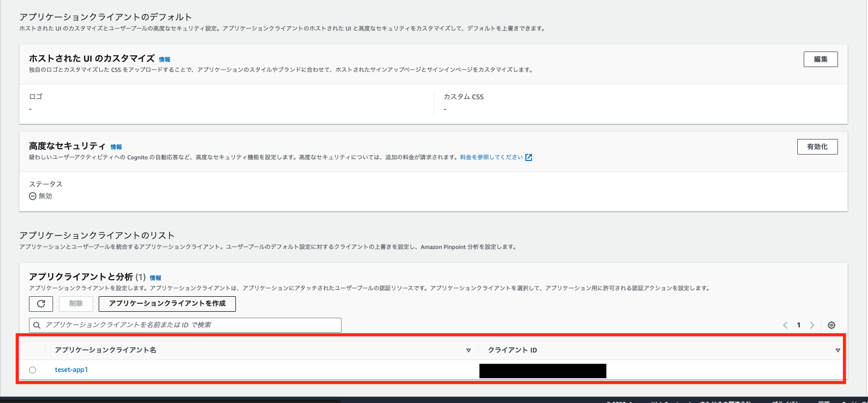Sort by アプリケーションクライアント名 column arrow
Screen dimensions: 868x403
tap(469, 350)
